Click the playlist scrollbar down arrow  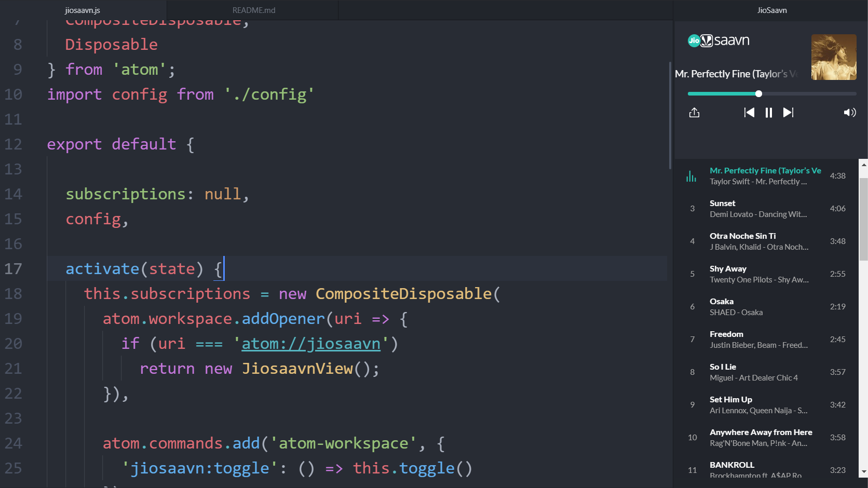(864, 472)
